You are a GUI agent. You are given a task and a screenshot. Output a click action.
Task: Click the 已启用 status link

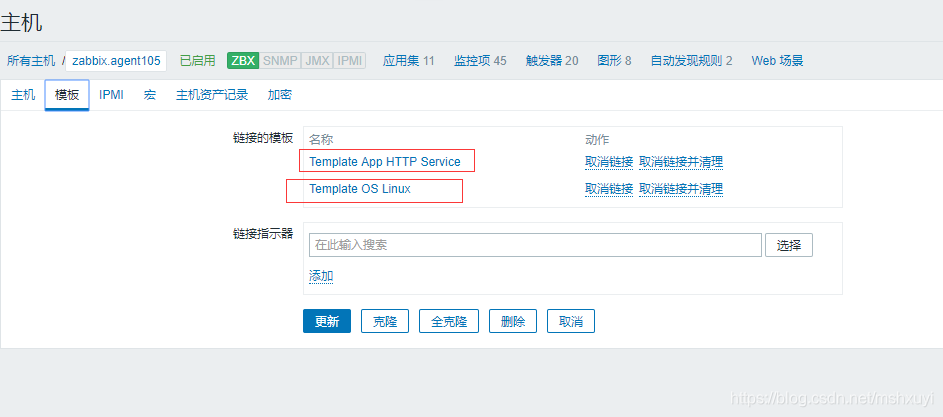197,61
